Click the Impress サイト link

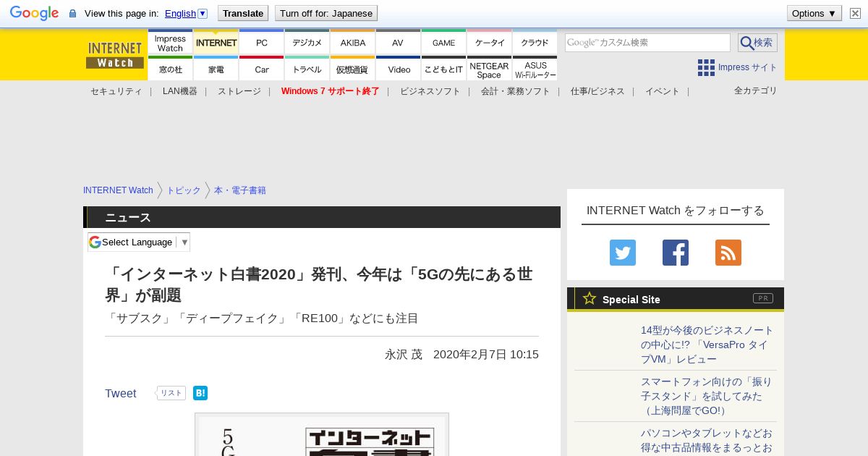pyautogui.click(x=747, y=67)
